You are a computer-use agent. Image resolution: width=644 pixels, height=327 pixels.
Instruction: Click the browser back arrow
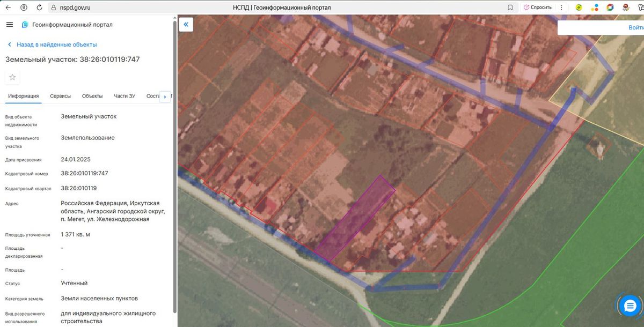[8, 8]
